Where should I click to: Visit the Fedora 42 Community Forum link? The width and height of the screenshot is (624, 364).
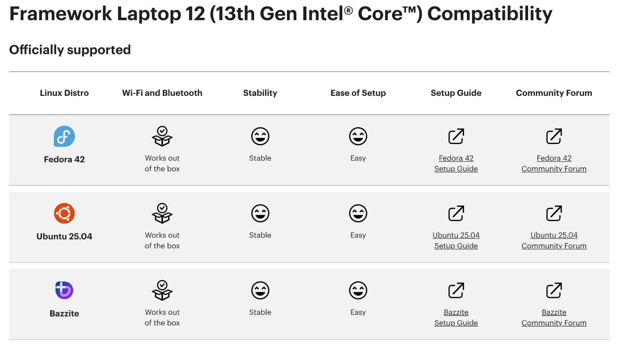coord(554,163)
